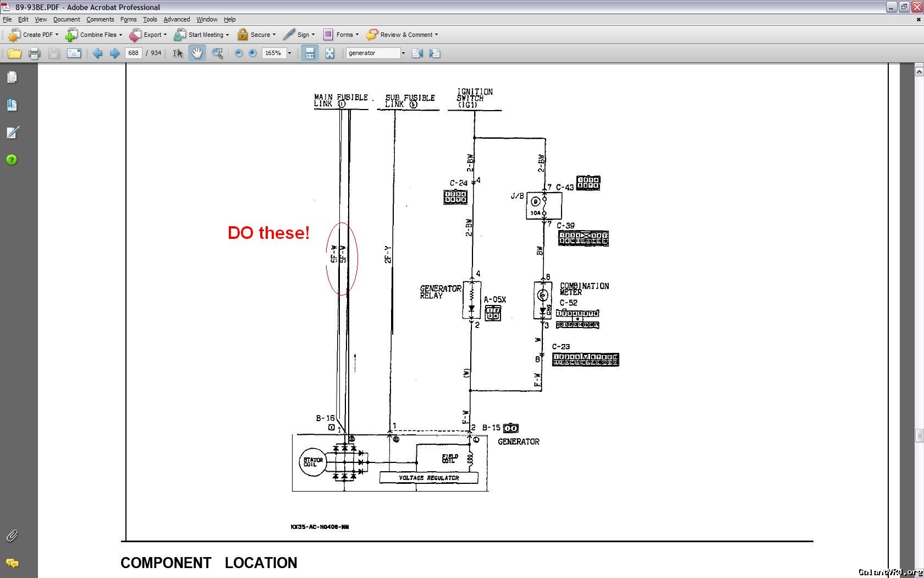Toggle Scrolling Pages fit-width mode
Screen dimensions: 924x578
pos(310,53)
